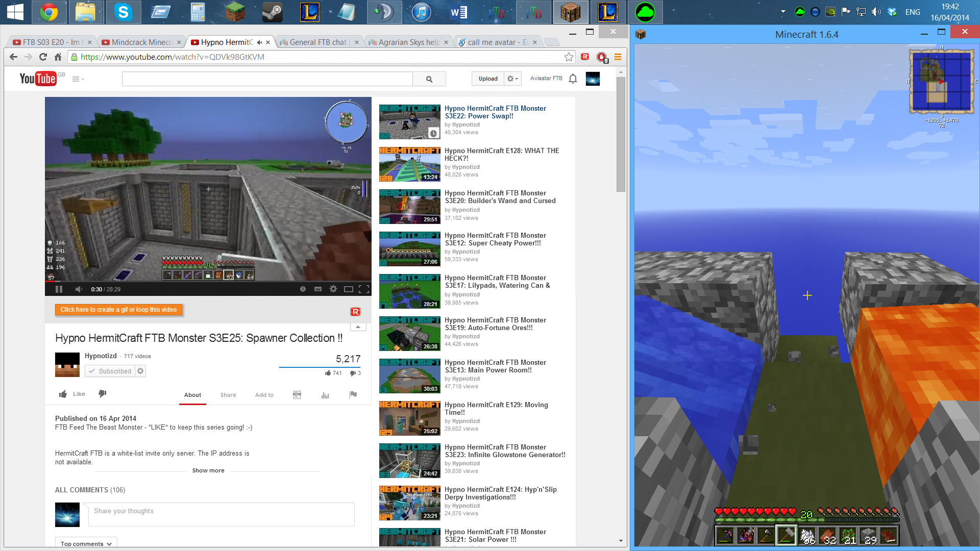Switch to FTB S03 E20 tab
This screenshot has height=551, width=980.
pos(51,42)
